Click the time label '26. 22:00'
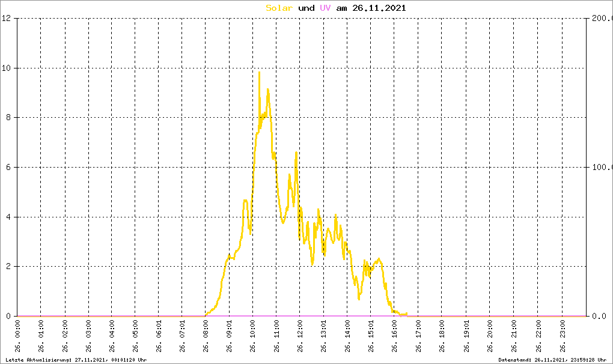This screenshot has width=613, height=364. coord(538,336)
